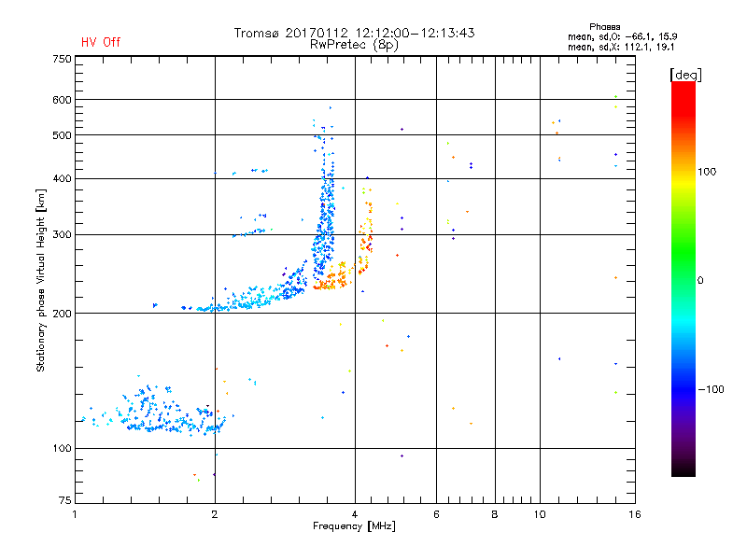Click the Frequency [MHz] axis title
Screen dimensions: 747x560
point(354,526)
